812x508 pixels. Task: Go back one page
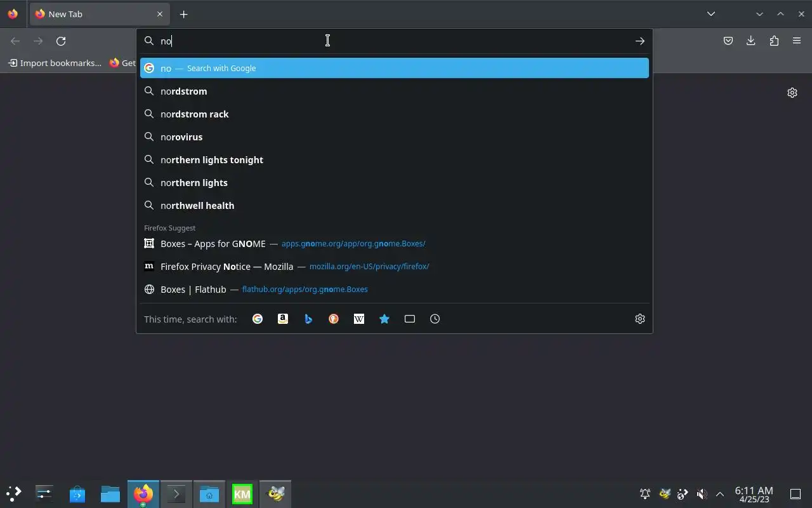[15, 41]
